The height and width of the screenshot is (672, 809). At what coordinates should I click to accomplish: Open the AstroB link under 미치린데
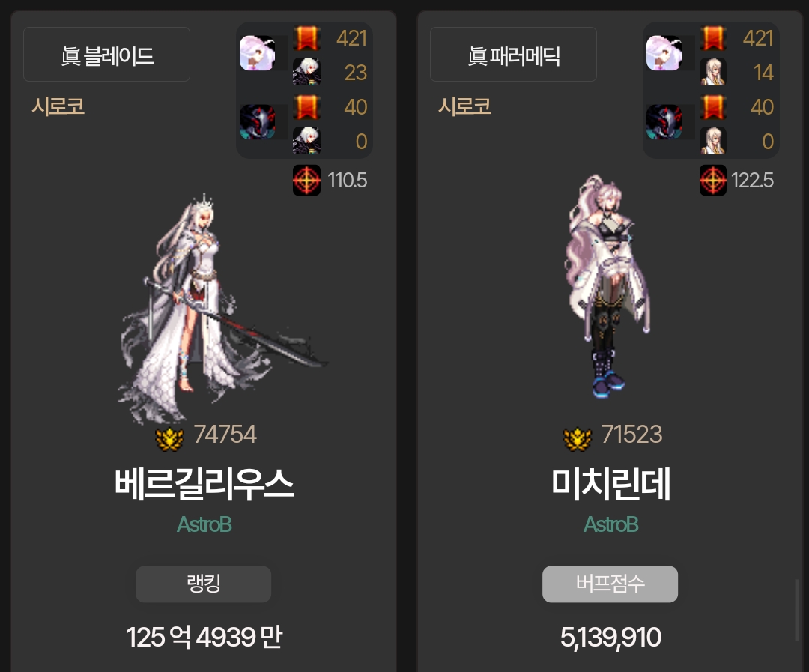pyautogui.click(x=611, y=524)
